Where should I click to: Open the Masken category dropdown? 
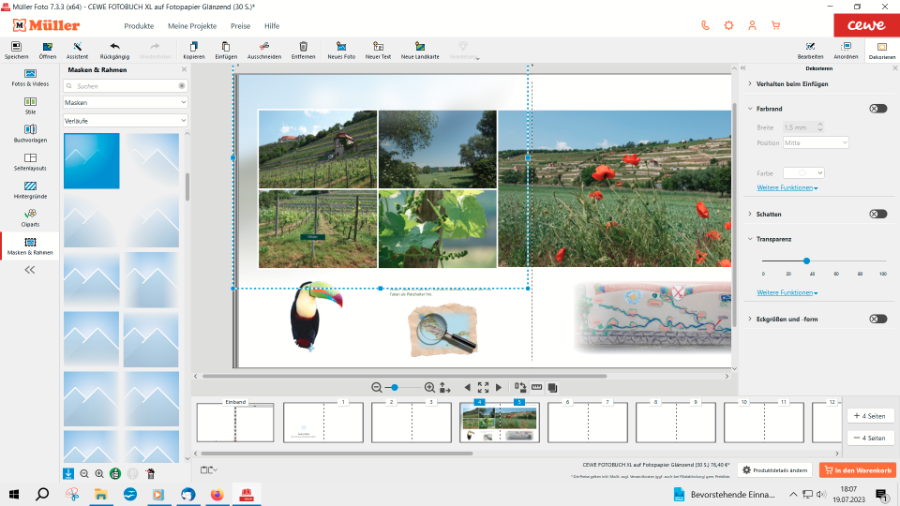coord(125,102)
